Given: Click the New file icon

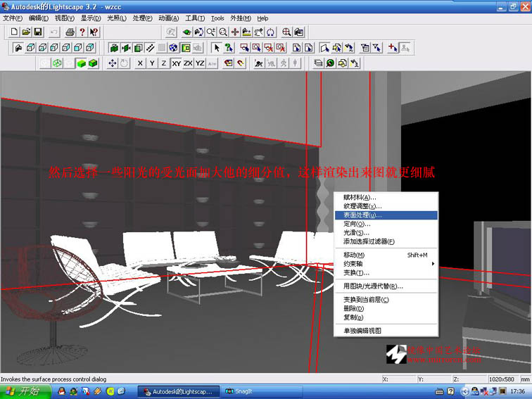Looking at the screenshot, I should (14, 32).
